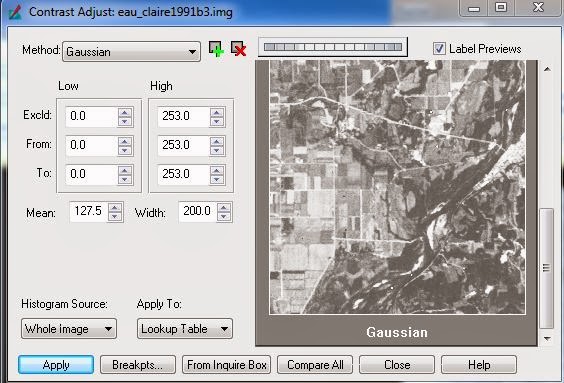The height and width of the screenshot is (383, 564).
Task: Maximize the Contrast Adjust window
Action: 501,8
